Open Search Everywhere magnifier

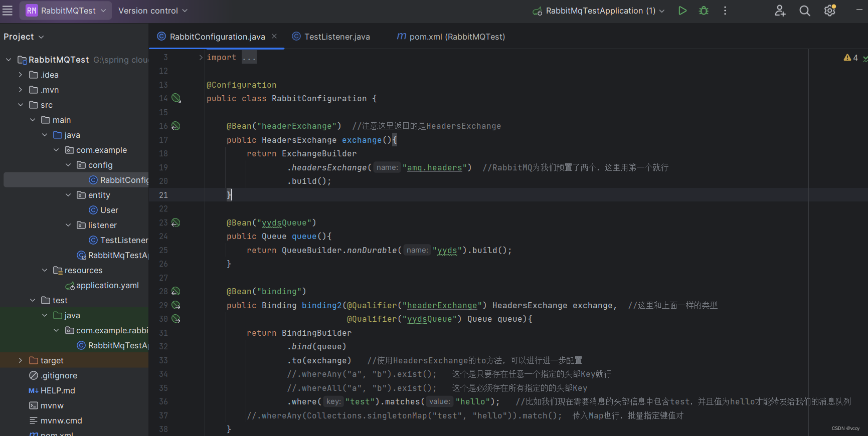(x=804, y=11)
